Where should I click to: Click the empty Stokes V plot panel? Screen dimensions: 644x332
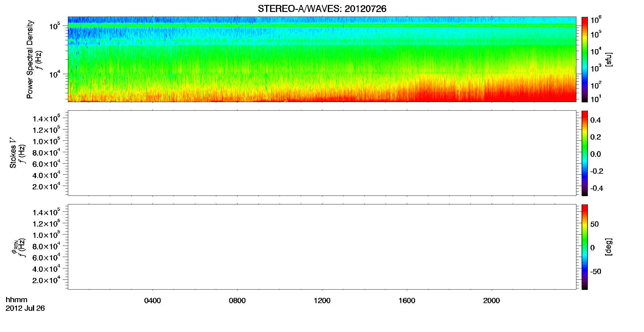click(322, 153)
